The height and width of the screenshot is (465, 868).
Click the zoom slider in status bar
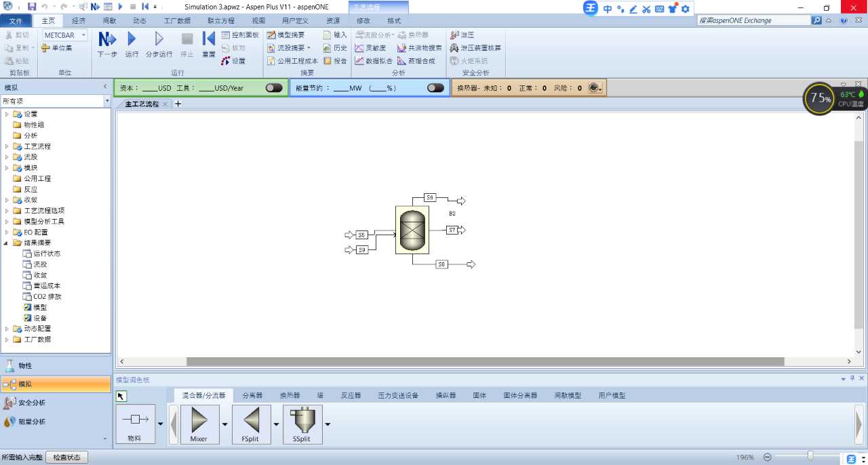(810, 457)
